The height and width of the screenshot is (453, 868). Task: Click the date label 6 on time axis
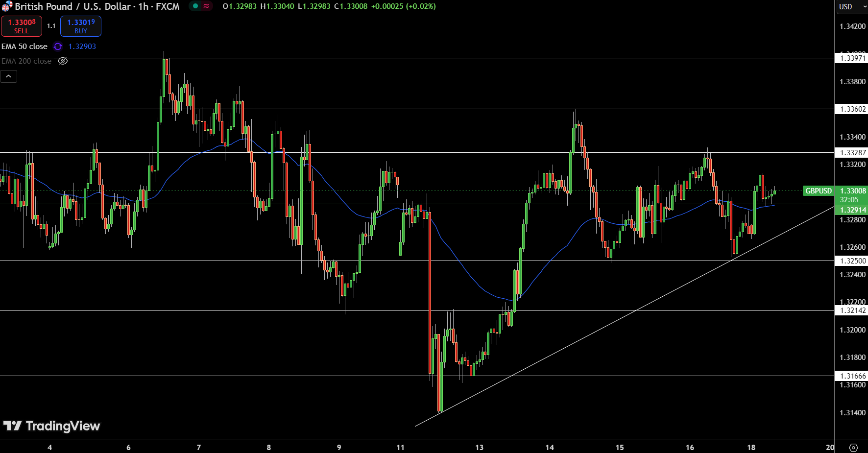(129, 448)
